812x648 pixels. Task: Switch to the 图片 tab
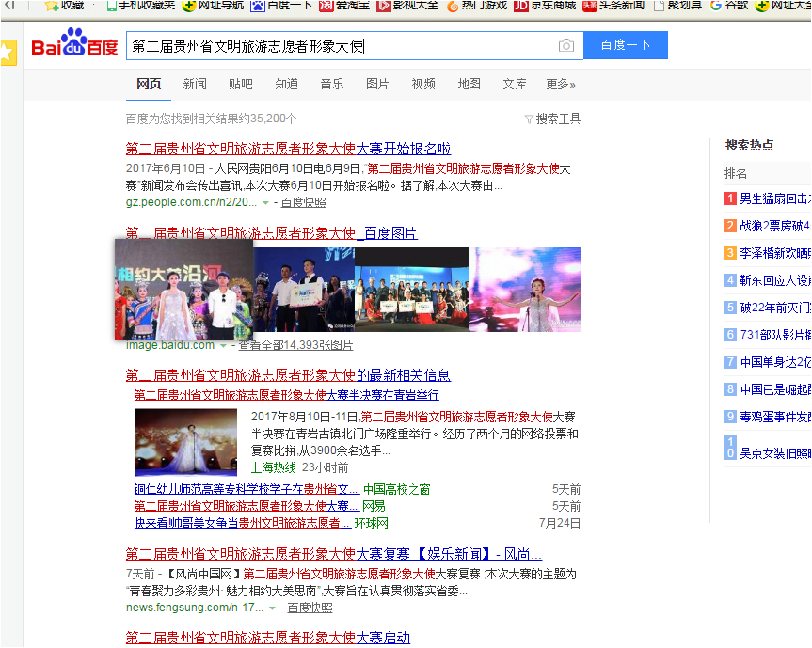pyautogui.click(x=377, y=84)
